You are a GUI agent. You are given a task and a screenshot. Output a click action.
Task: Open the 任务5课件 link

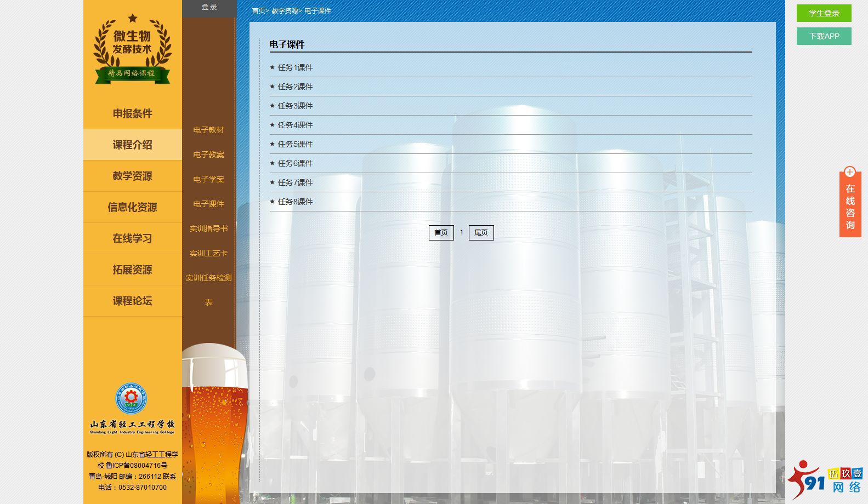[x=295, y=144]
